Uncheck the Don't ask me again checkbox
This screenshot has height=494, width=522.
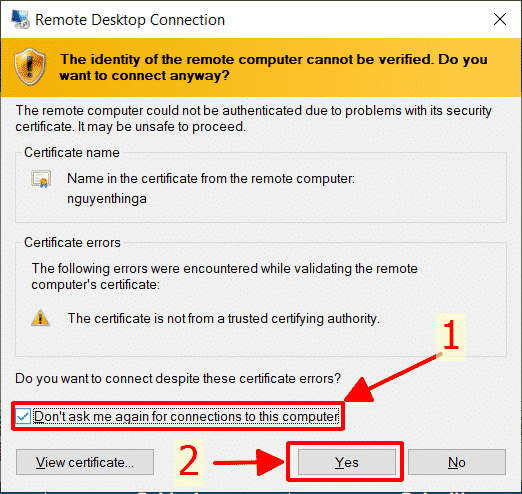(23, 416)
